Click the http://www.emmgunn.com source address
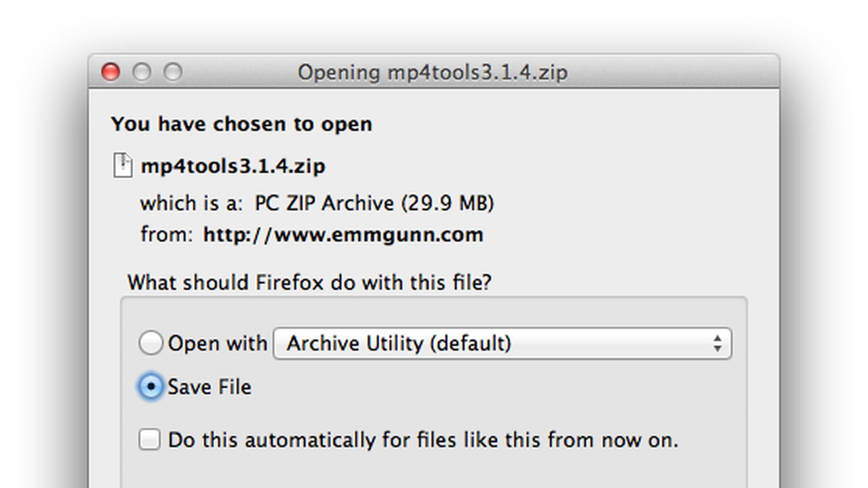Viewport: 868px width, 488px height. [x=343, y=235]
